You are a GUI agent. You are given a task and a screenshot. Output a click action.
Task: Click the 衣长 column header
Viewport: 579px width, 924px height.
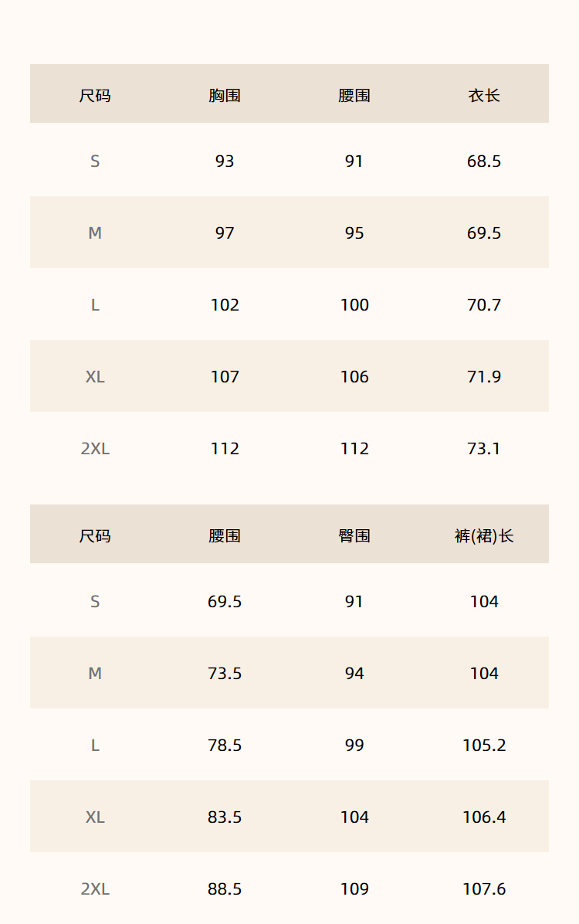(x=484, y=96)
